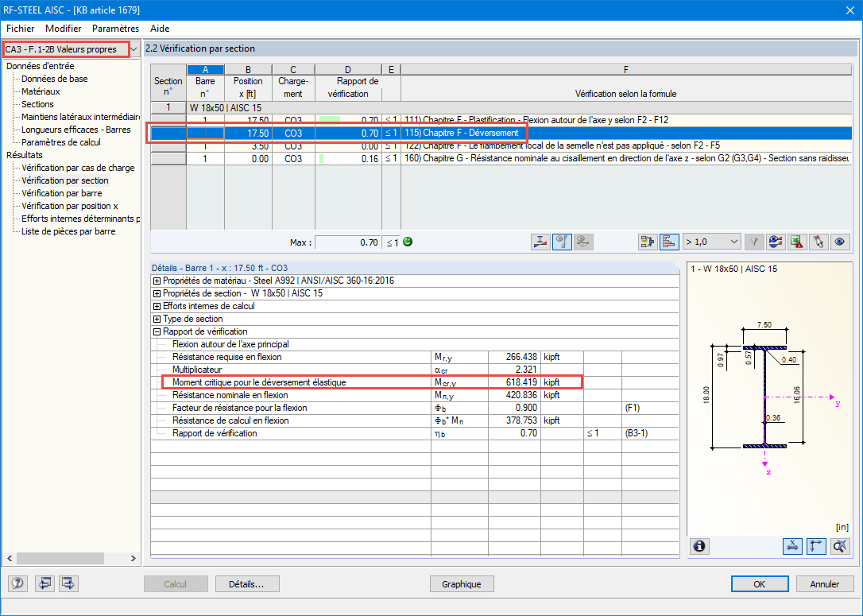
Task: Select row 115) Chapitre F - Déversement
Action: pyautogui.click(x=501, y=134)
